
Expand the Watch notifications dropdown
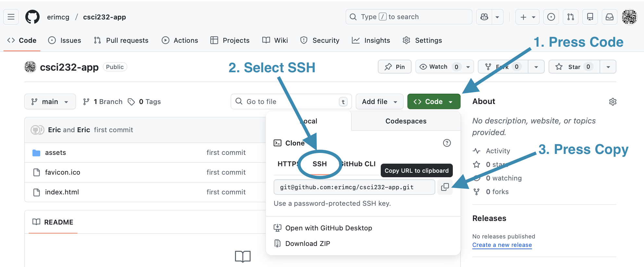tap(468, 67)
